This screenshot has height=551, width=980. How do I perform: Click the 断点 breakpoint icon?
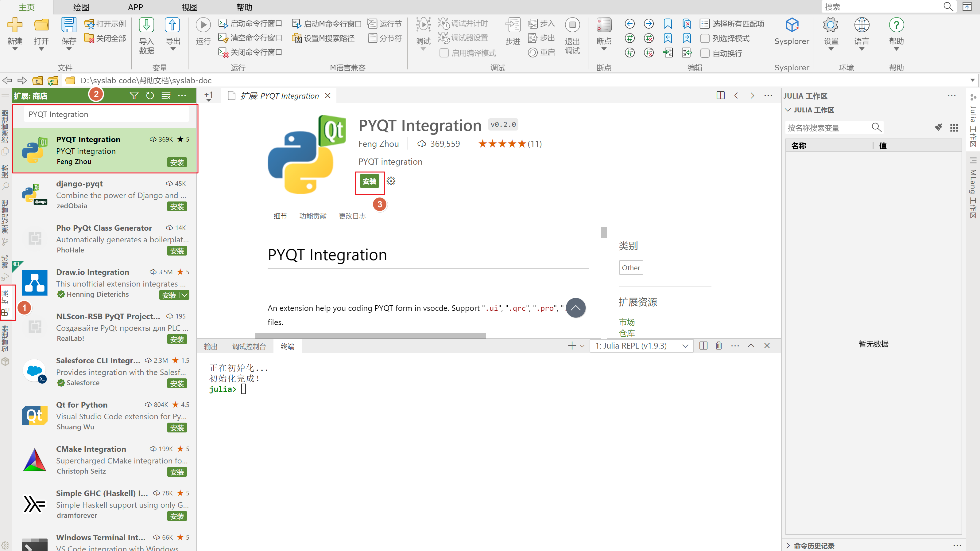coord(604,25)
